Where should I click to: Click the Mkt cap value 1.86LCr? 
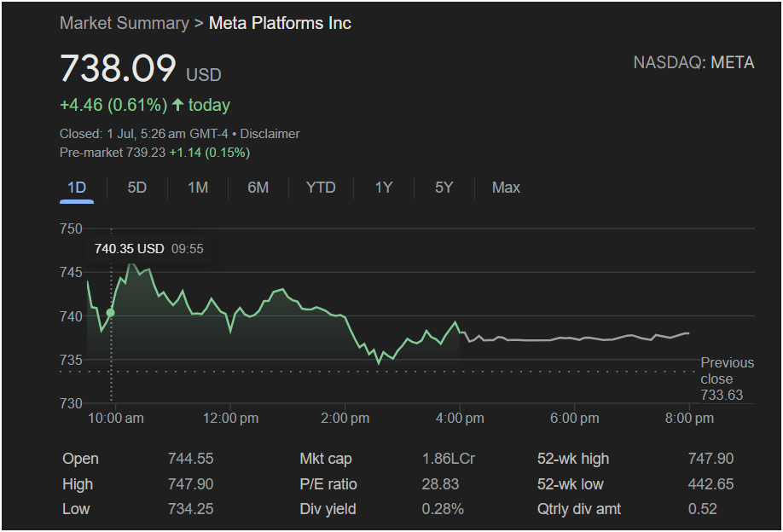coord(449,459)
